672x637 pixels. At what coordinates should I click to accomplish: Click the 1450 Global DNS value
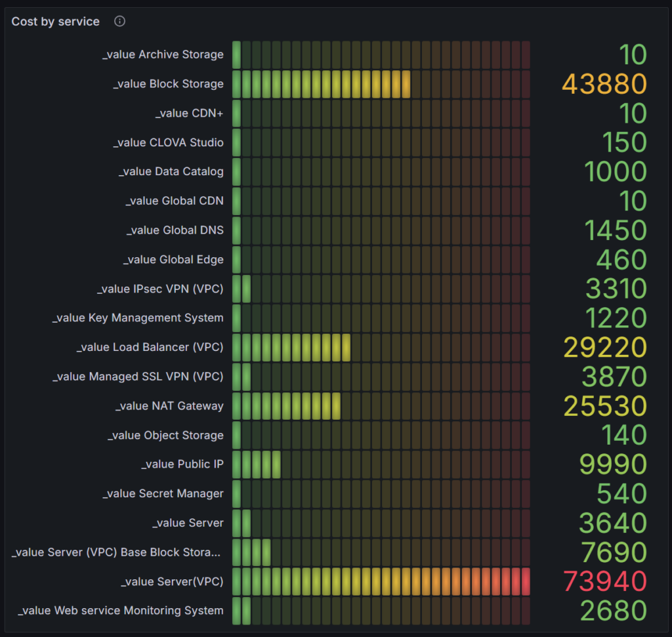[x=615, y=230]
